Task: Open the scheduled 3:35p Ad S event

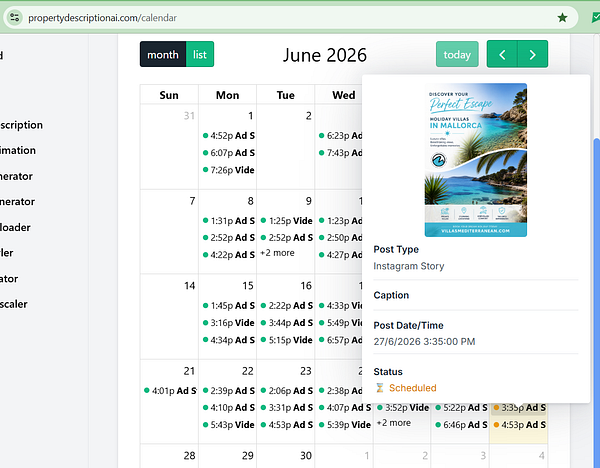Action: (519, 408)
